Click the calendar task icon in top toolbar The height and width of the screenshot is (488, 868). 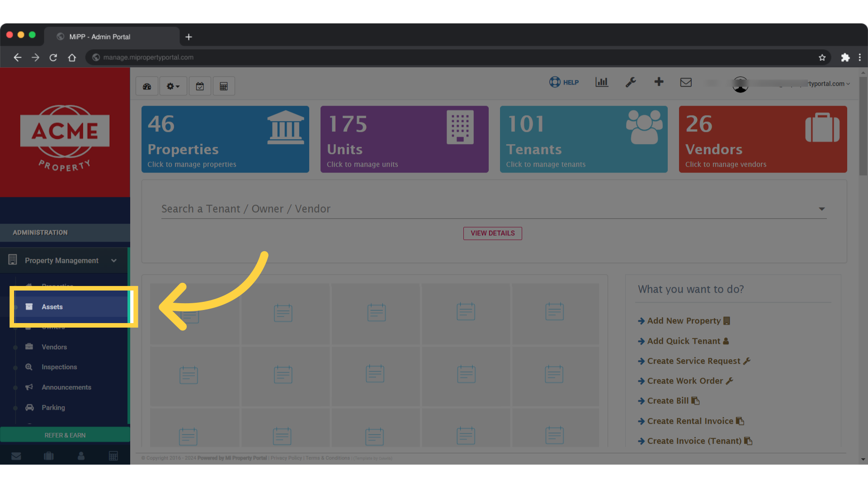coord(200,85)
